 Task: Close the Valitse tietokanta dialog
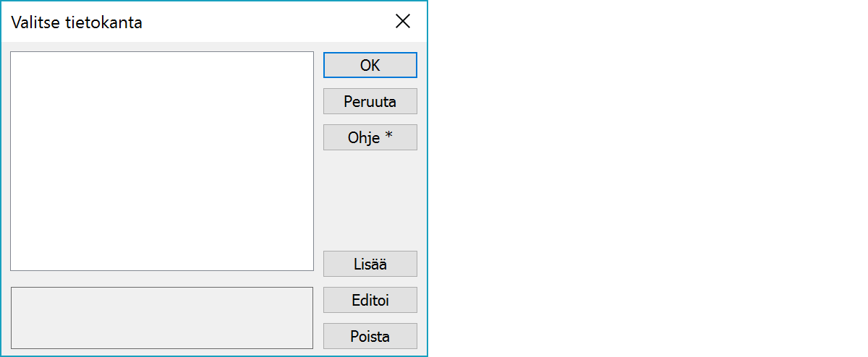coord(403,22)
